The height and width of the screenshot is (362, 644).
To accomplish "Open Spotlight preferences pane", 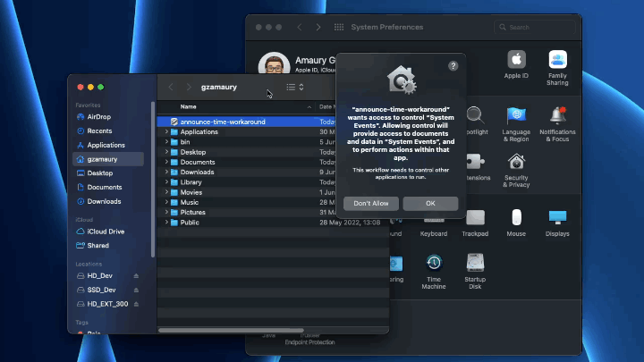I will pyautogui.click(x=476, y=121).
